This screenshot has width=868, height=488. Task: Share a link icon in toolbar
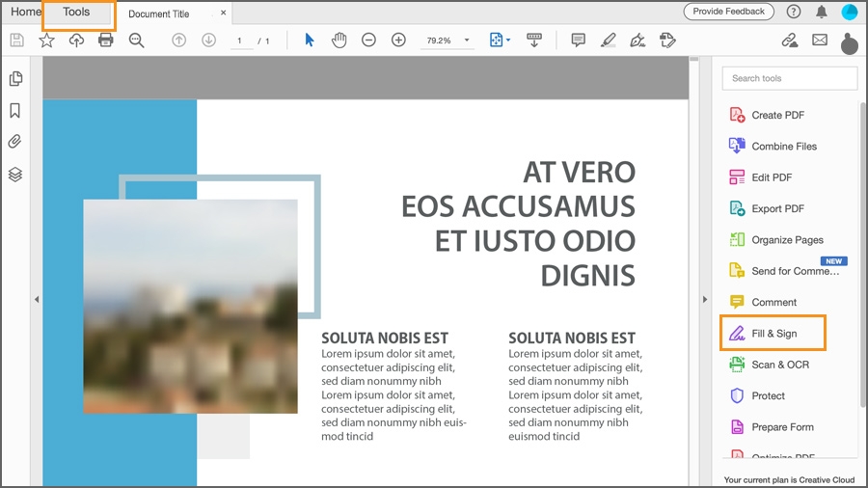click(x=790, y=40)
